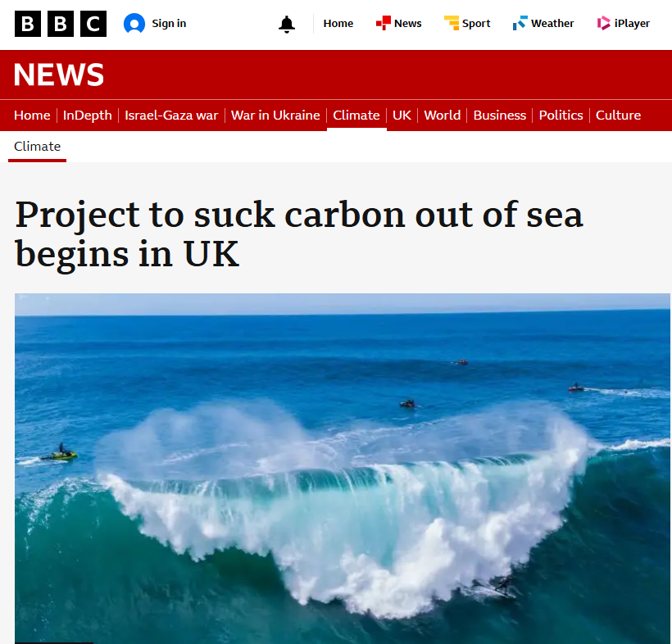Viewport: 672px width, 644px height.
Task: Click the large NEWS banner title
Action: point(59,75)
